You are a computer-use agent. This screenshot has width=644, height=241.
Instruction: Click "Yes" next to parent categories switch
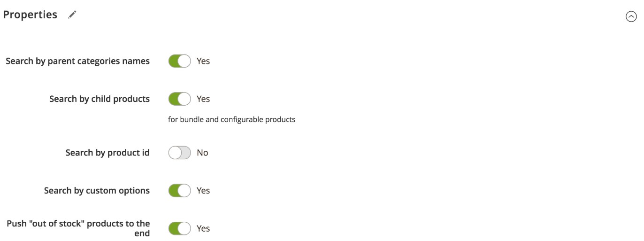(203, 61)
